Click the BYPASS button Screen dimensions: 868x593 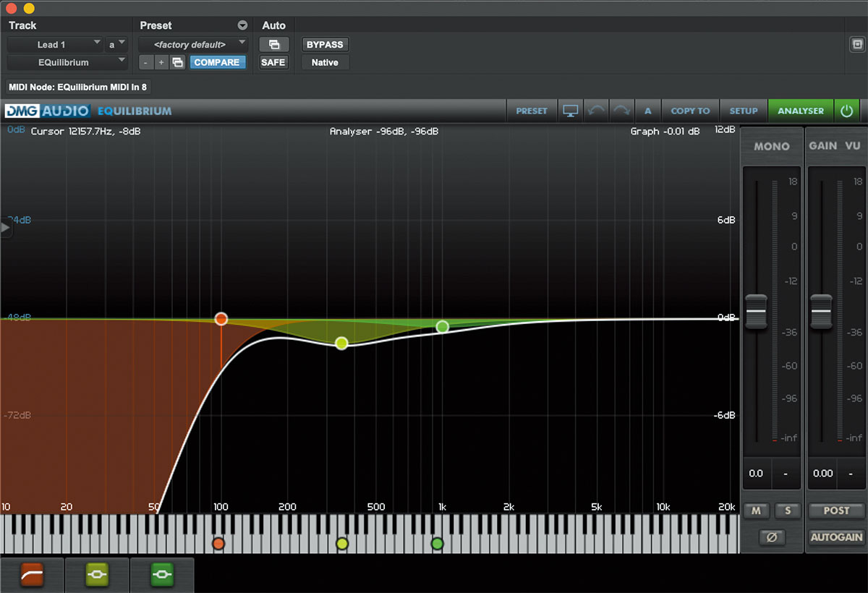click(x=325, y=45)
